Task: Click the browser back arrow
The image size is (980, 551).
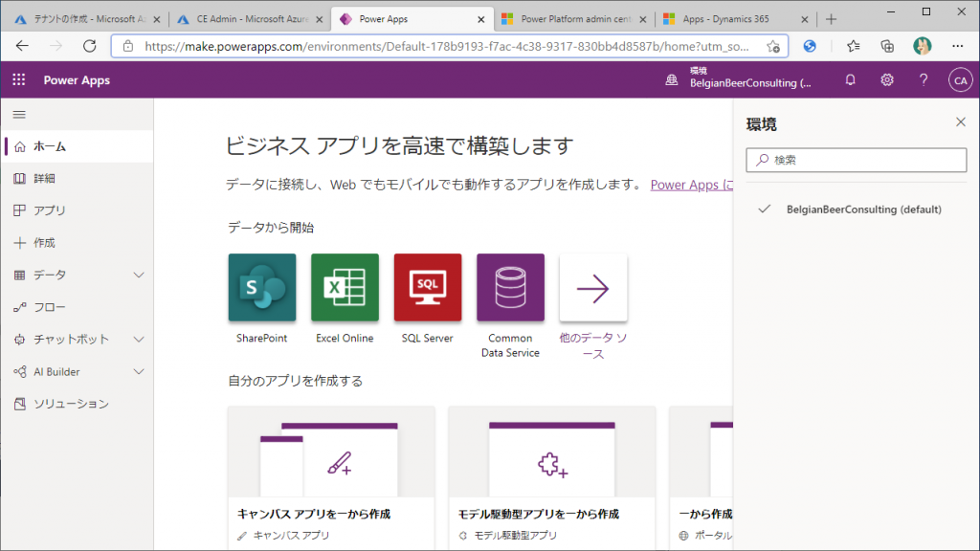Action: [x=23, y=46]
